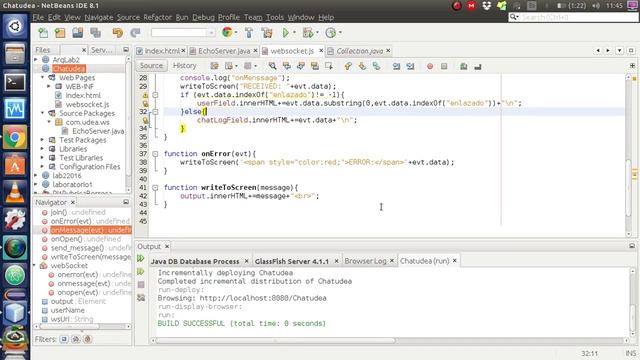Viewport: 640px width, 360px height.
Task: Select websocket.js in project tree
Action: [87, 104]
